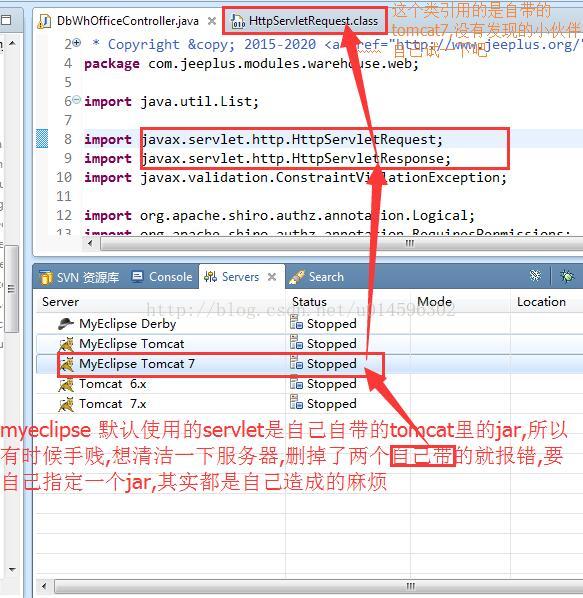Click the editor scrollbar left arrow

tap(90, 243)
